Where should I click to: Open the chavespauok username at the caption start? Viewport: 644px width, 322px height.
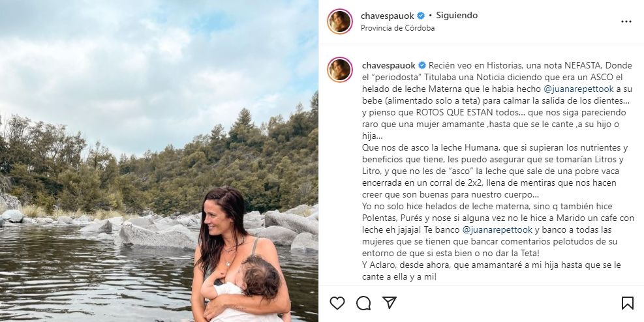388,66
